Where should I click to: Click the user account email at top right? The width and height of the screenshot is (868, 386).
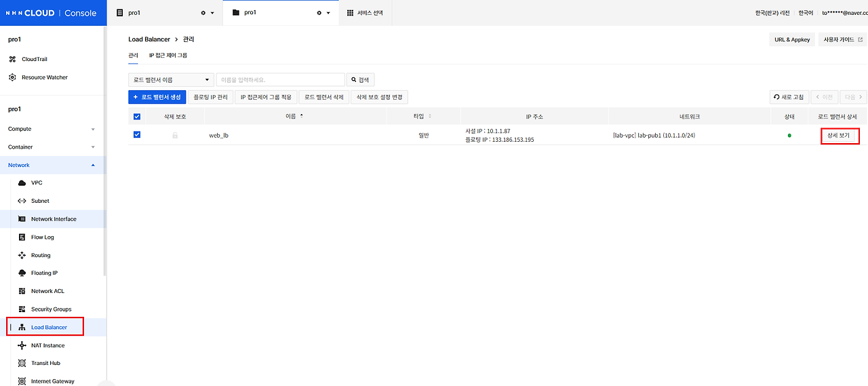click(844, 13)
